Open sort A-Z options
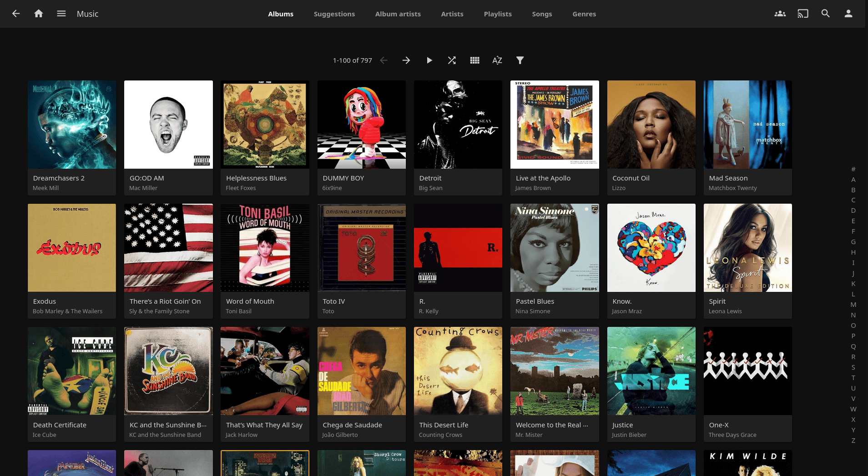This screenshot has height=476, width=868. 497,60
